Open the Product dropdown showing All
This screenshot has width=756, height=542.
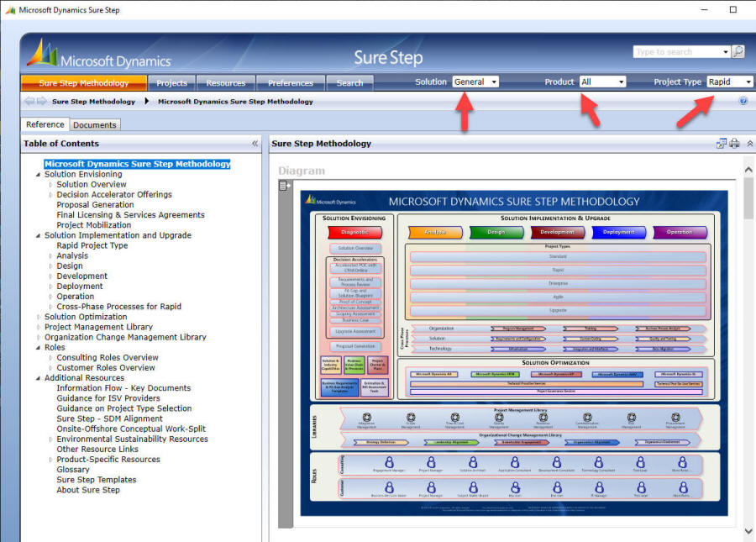[x=602, y=82]
